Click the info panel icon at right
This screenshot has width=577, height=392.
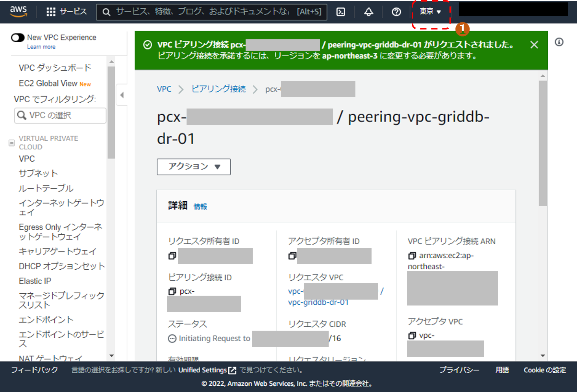(559, 42)
